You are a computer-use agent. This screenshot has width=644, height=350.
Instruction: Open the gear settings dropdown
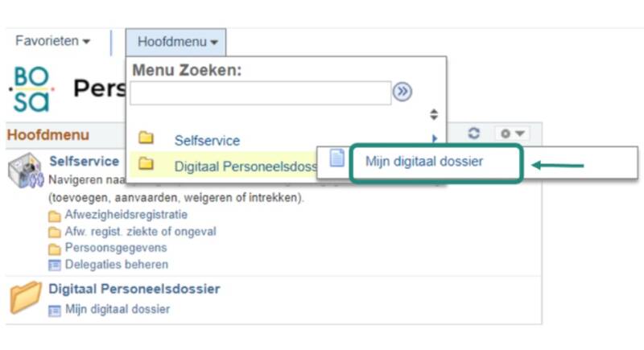(512, 134)
